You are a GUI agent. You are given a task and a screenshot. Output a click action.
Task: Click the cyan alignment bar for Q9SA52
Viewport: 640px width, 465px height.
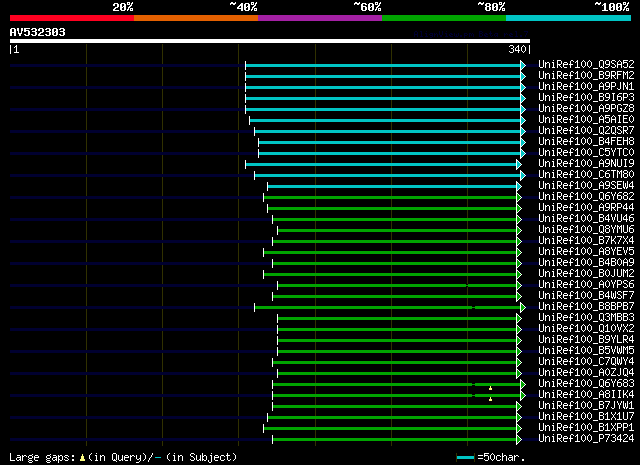(x=383, y=65)
